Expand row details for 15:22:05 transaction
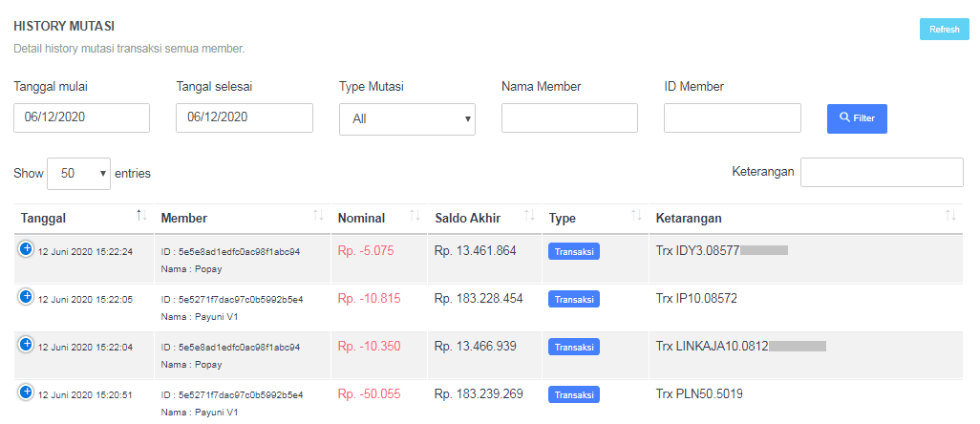The height and width of the screenshot is (424, 980). pos(27,296)
